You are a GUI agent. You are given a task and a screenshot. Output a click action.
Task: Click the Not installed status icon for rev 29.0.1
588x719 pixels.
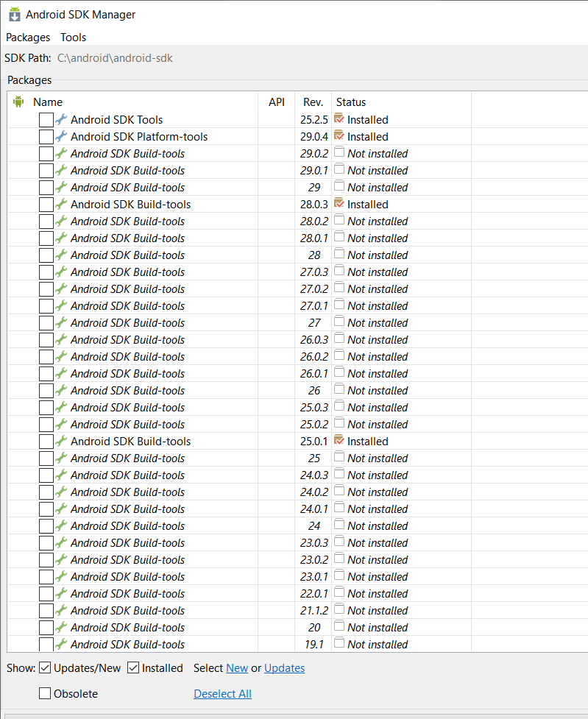(339, 169)
